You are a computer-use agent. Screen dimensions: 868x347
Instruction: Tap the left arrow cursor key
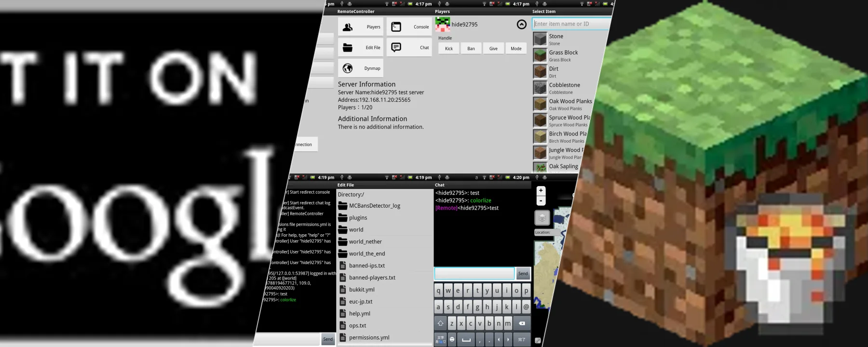[499, 339]
